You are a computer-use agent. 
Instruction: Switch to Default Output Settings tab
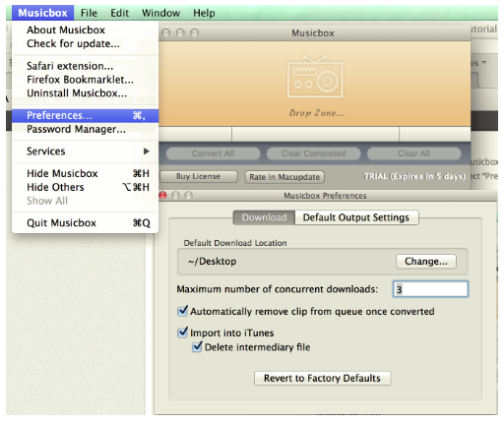pos(356,217)
